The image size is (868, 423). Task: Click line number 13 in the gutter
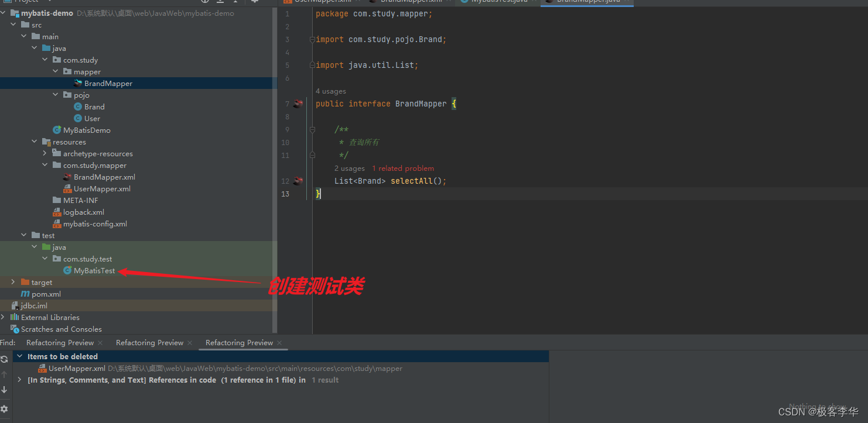coord(285,194)
